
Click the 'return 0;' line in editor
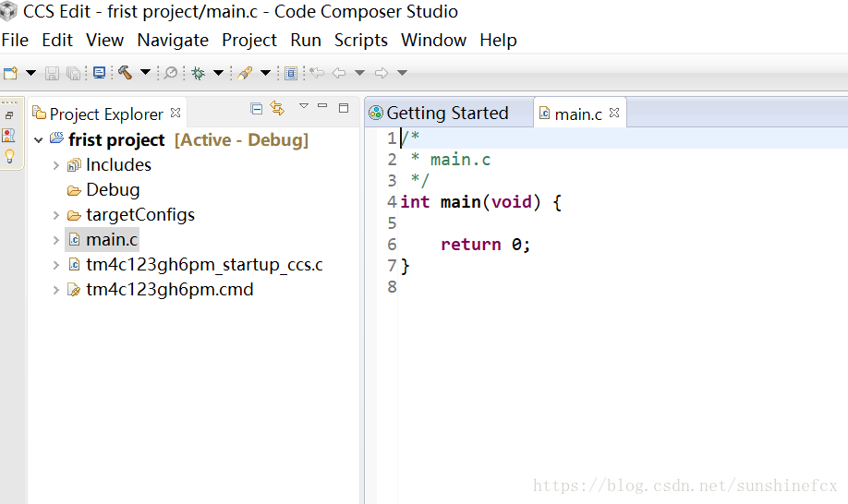(486, 245)
